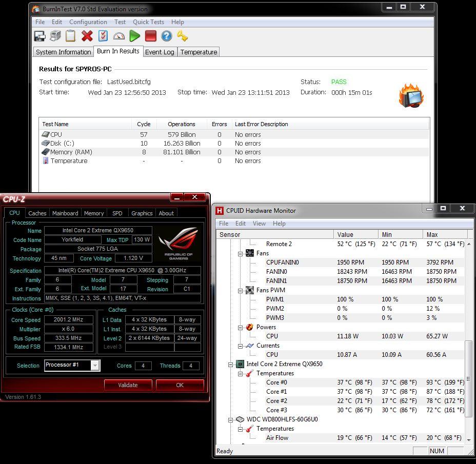Click the Disk (C:) test row icon
This screenshot has width=476, height=464.
pos(46,143)
